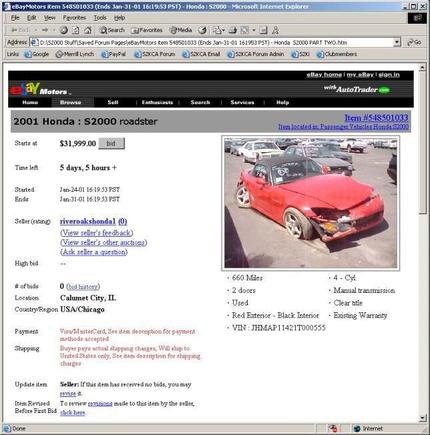430x435 pixels.
Task: Open the S2KCA Forum link
Action: click(154, 54)
